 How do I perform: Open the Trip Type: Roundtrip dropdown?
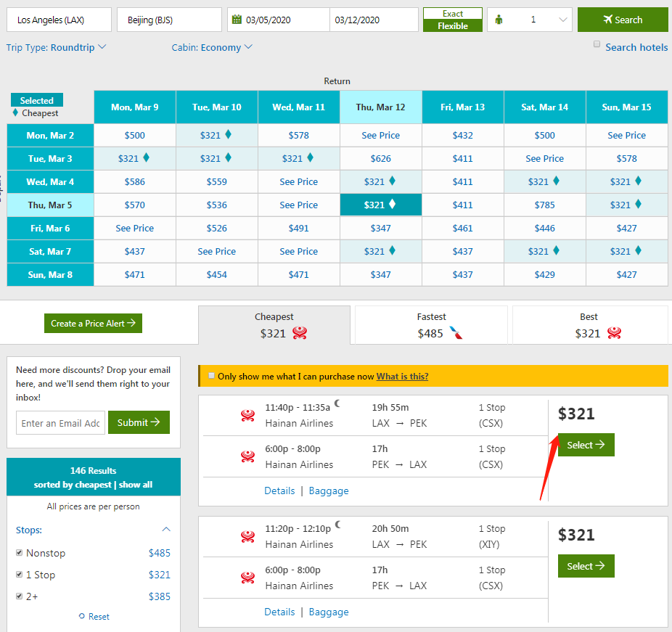tap(56, 47)
